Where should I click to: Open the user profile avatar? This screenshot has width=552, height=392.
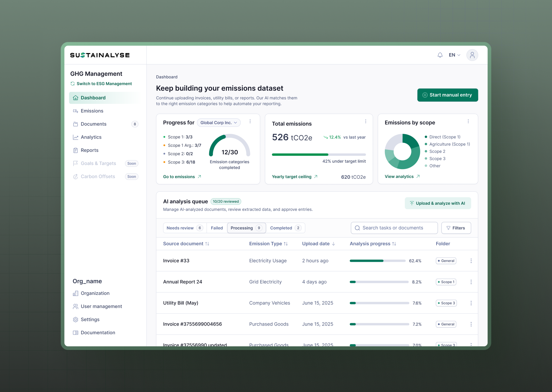click(x=472, y=55)
